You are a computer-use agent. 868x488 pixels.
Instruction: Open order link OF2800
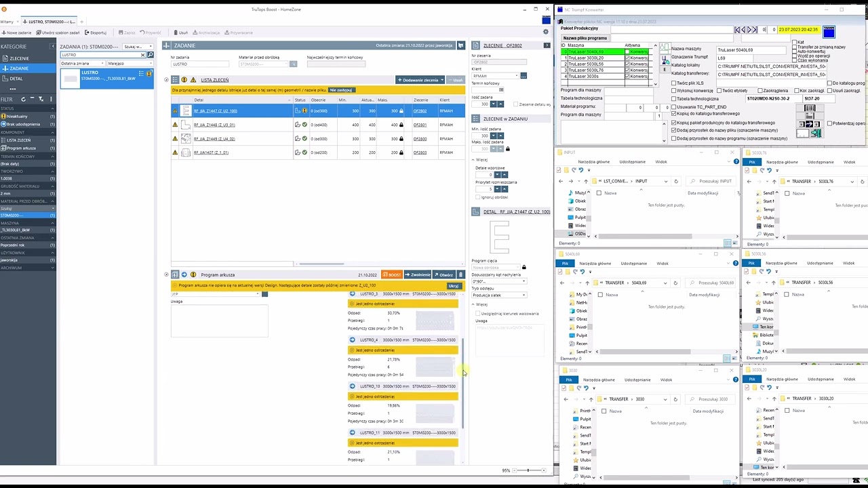point(420,139)
